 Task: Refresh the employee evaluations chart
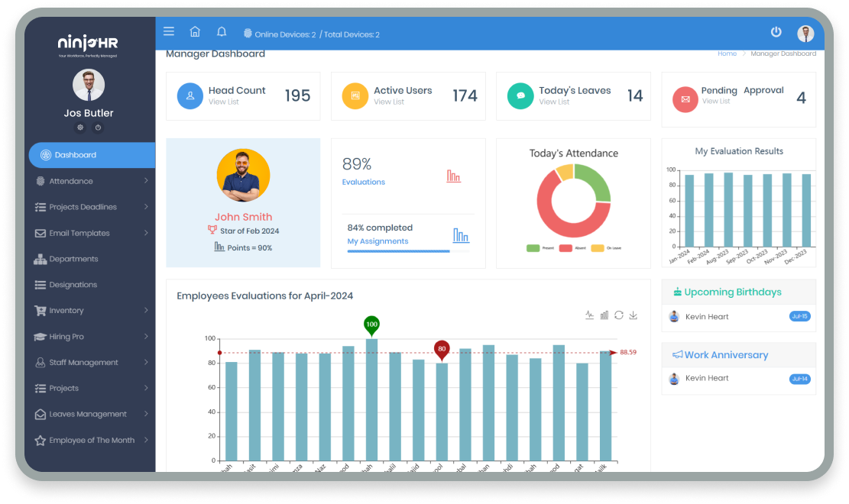(619, 315)
